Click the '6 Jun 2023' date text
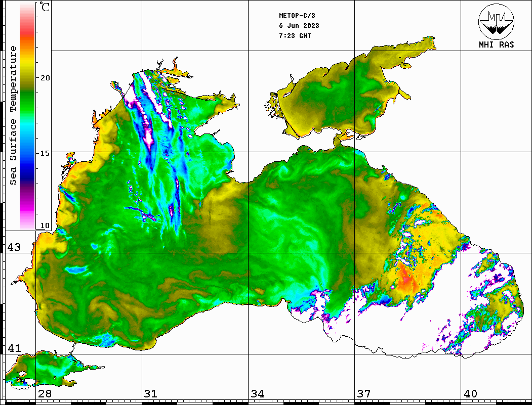Viewport: 532px width, 405px height. (x=299, y=26)
